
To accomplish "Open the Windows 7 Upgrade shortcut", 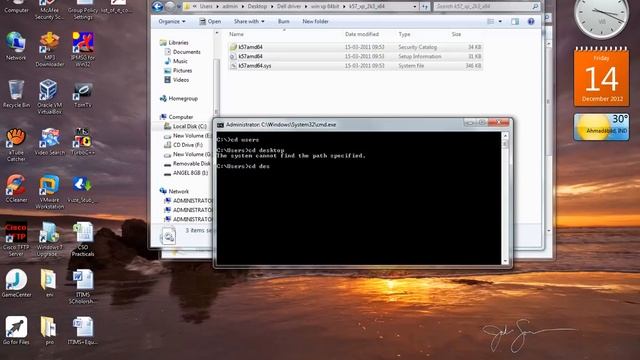I will (49, 239).
